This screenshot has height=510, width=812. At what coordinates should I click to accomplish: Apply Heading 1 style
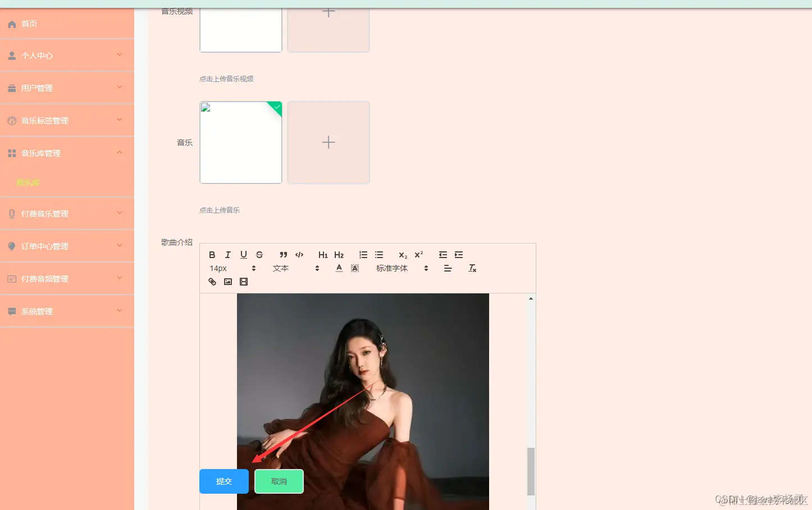(323, 255)
